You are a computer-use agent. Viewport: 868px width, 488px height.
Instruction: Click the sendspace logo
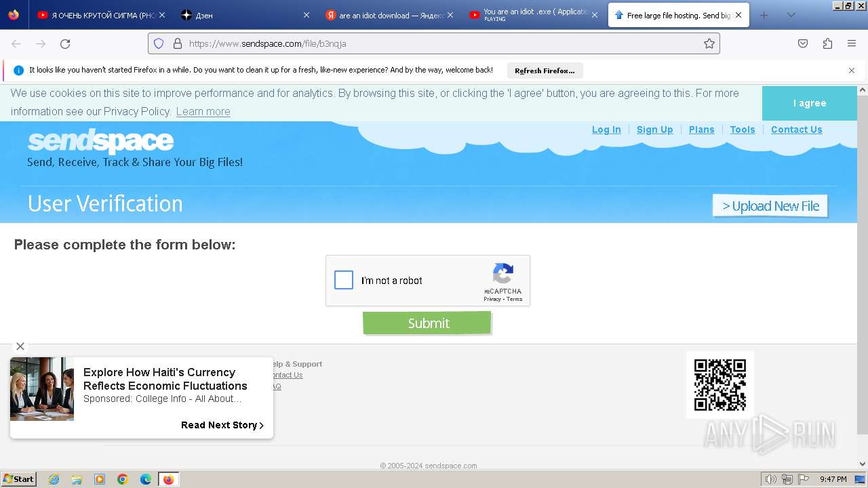coord(100,142)
